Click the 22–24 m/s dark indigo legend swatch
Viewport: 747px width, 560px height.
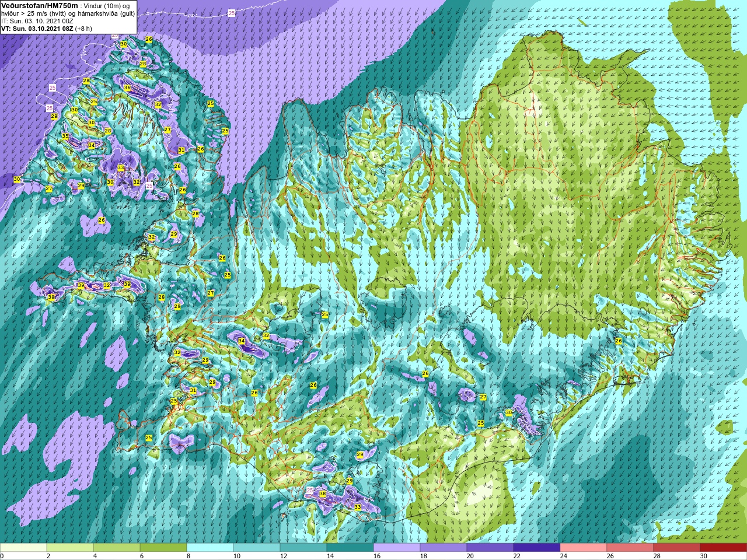537,548
